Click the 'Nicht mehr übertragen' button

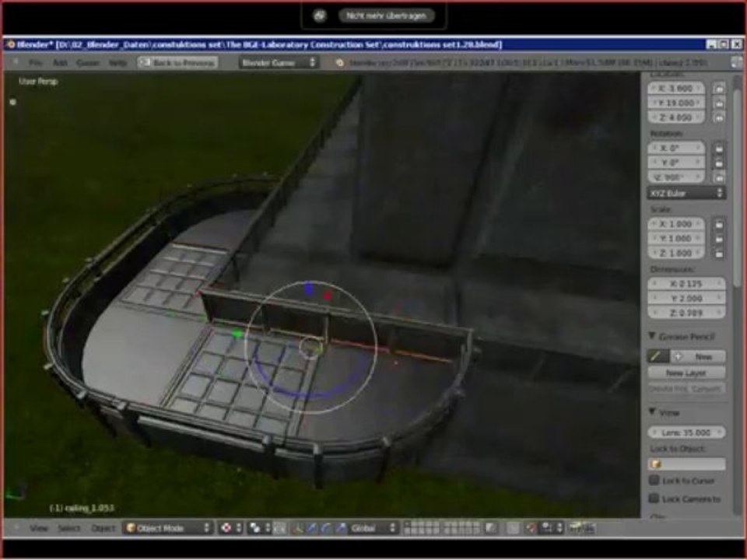click(x=387, y=16)
